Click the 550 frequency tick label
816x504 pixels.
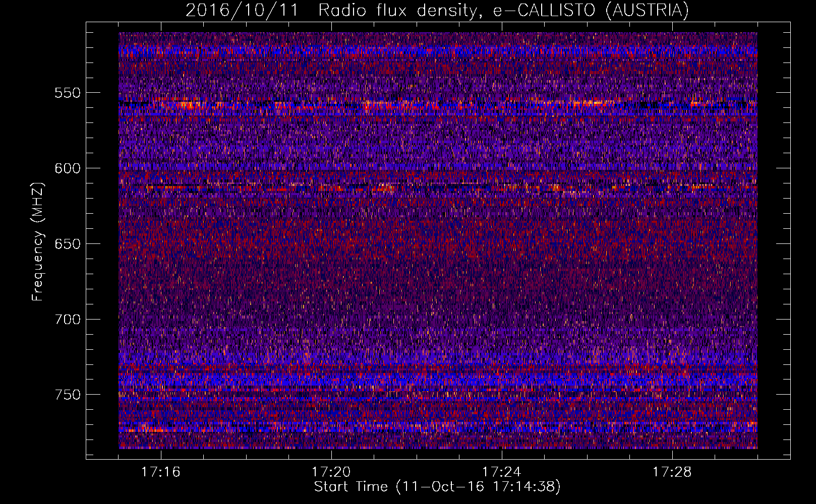68,93
